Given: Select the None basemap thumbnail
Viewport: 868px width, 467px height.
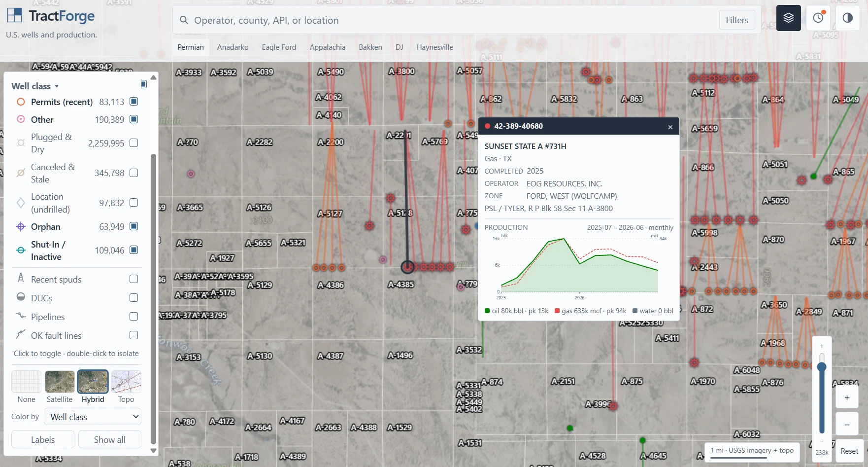Looking at the screenshot, I should 27,382.
